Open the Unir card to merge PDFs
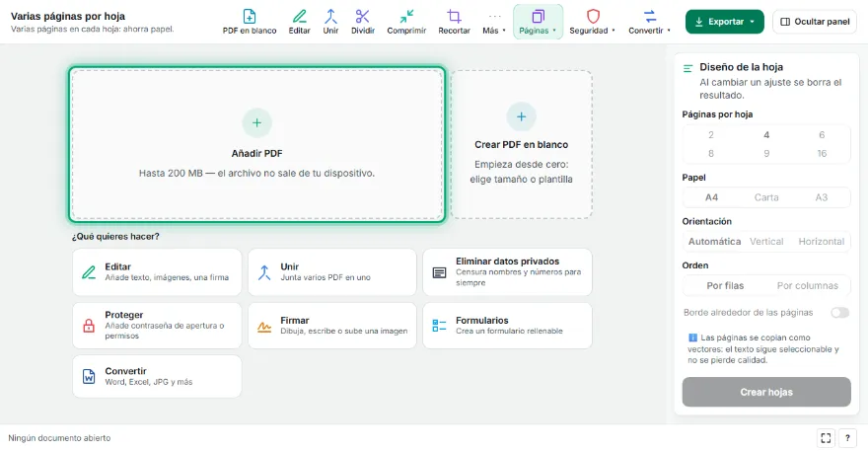This screenshot has height=451, width=868. click(x=332, y=272)
